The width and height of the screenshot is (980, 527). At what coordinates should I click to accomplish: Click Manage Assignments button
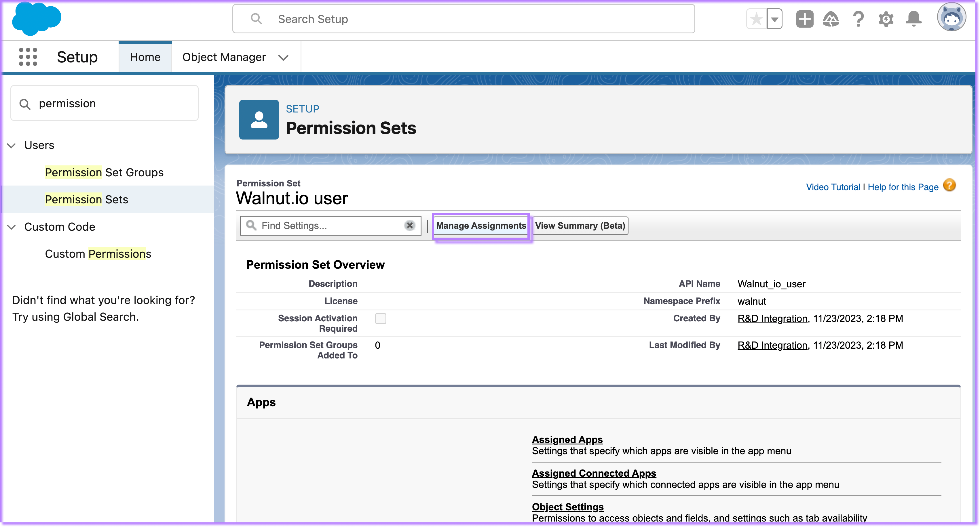pos(481,226)
